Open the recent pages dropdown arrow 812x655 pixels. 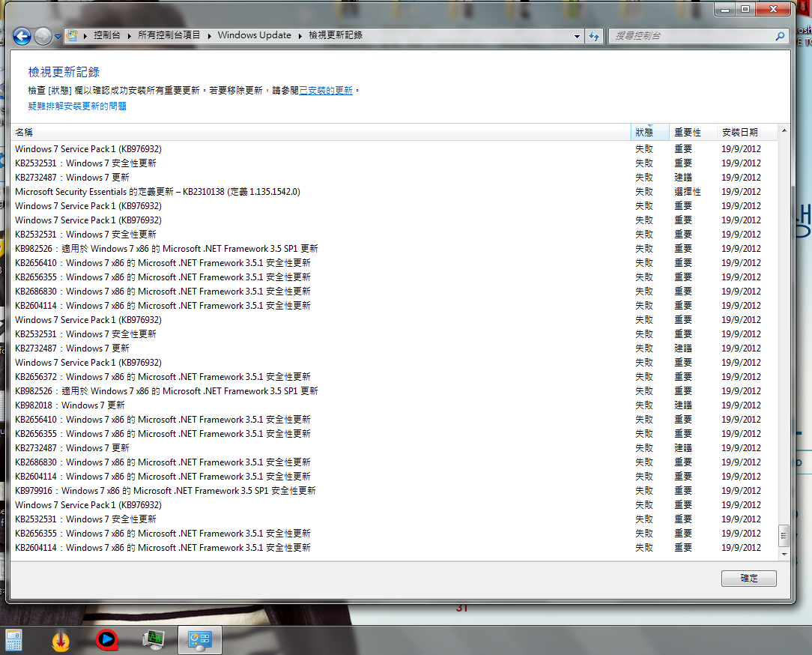[58, 36]
